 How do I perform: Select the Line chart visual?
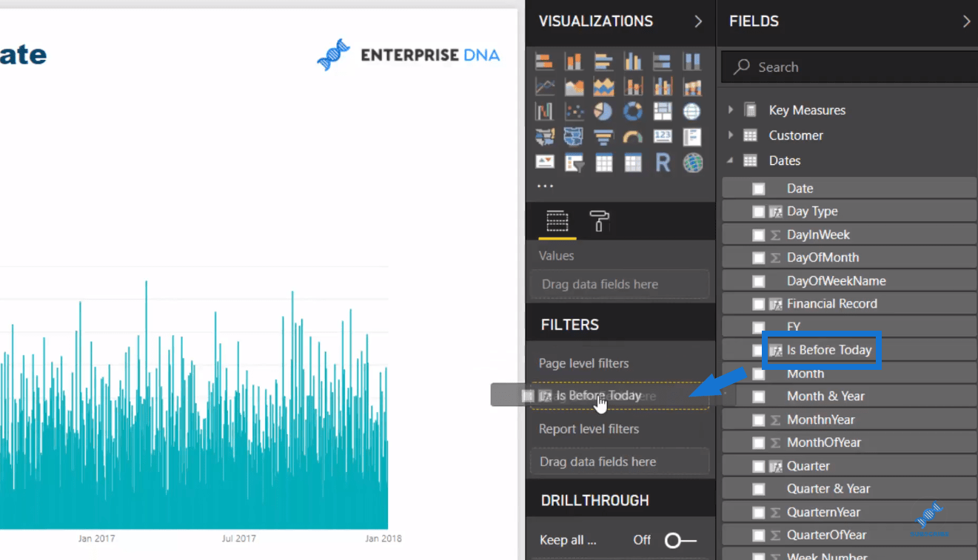point(545,87)
